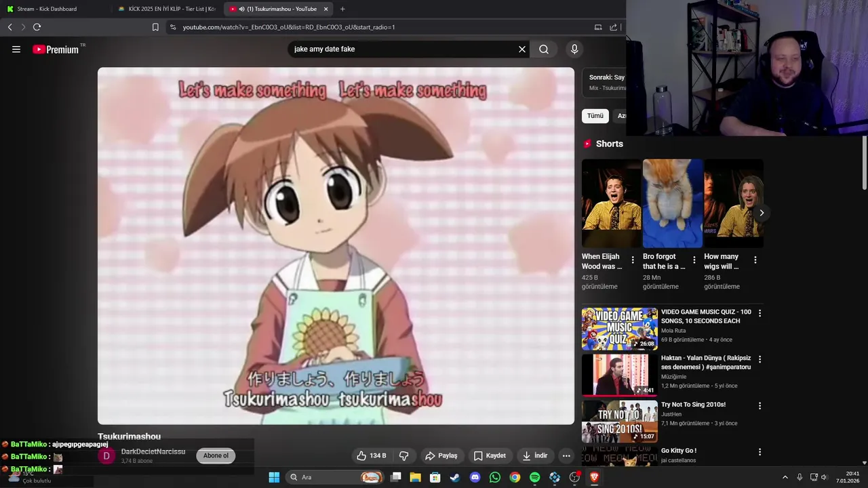Open the How many wigs short thumbnail
Viewport: 868px width, 488px height.
tap(733, 203)
